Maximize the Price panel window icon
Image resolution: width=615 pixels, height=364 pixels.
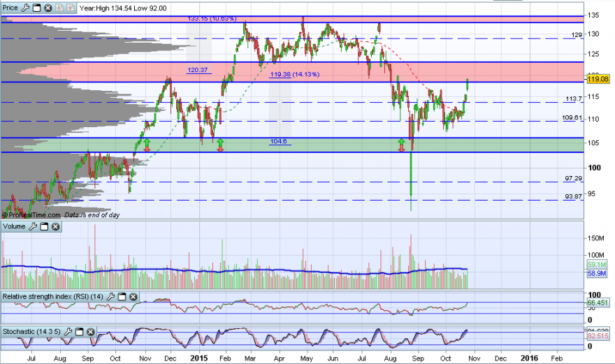click(36, 8)
